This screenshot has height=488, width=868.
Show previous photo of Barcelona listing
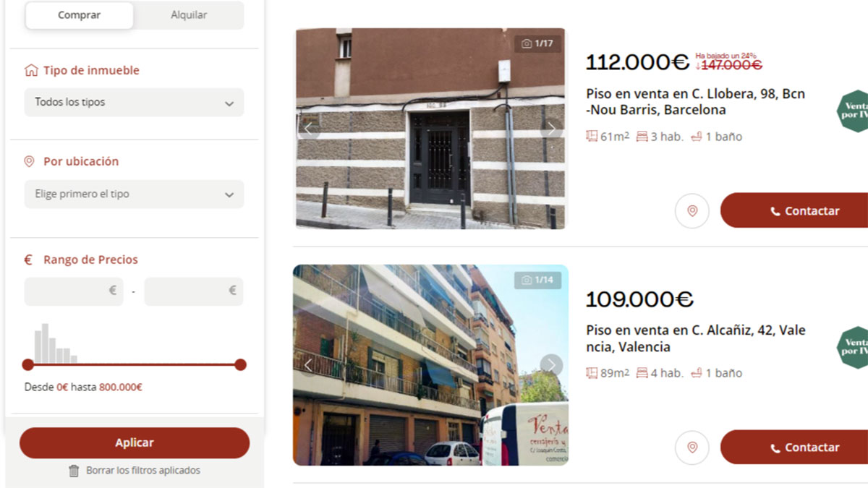[x=309, y=129]
